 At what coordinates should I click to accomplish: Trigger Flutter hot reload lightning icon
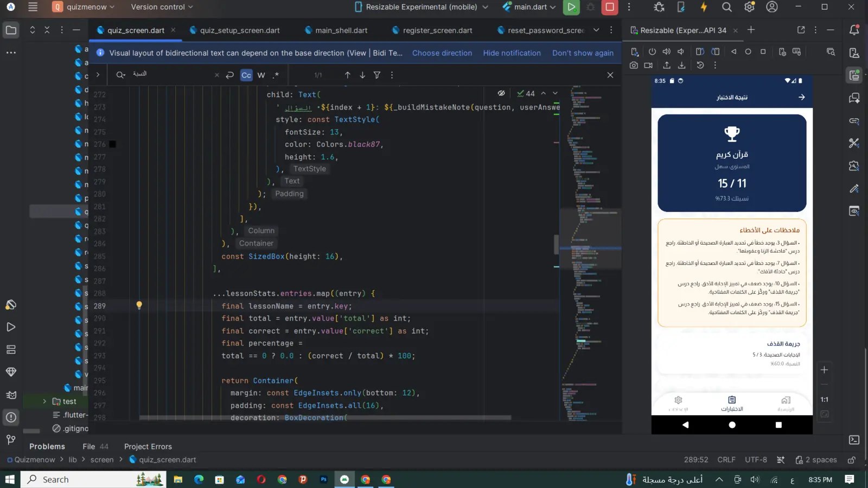click(704, 7)
